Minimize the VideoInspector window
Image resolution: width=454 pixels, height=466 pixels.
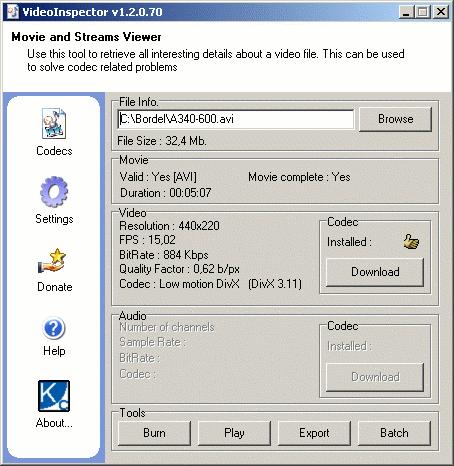[x=406, y=12]
